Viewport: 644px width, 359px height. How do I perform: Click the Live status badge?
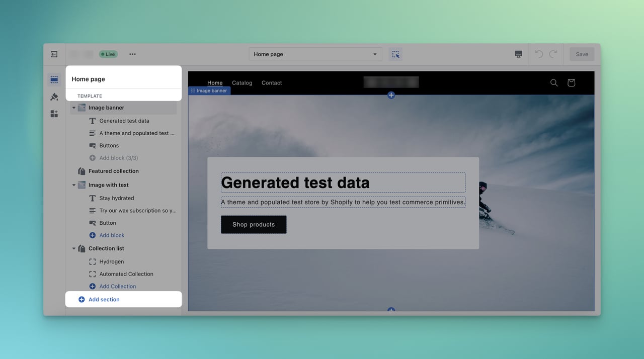[x=108, y=54]
